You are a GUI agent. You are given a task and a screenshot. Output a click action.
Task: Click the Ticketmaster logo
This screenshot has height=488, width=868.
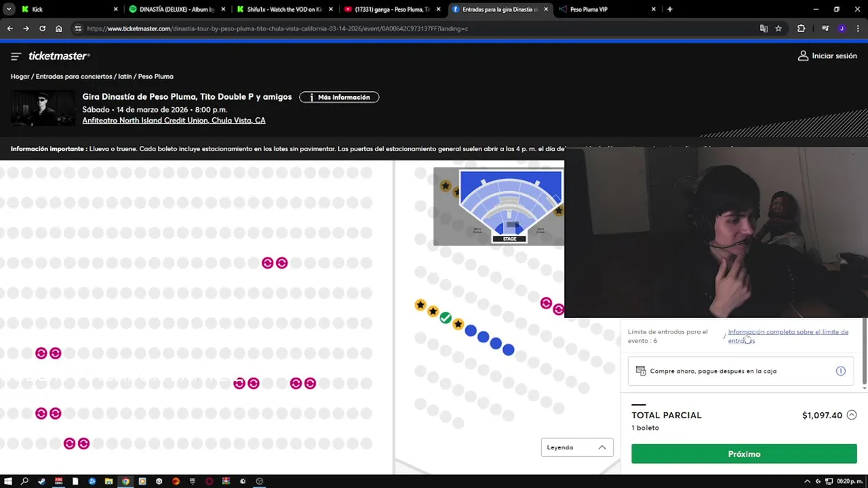59,56
